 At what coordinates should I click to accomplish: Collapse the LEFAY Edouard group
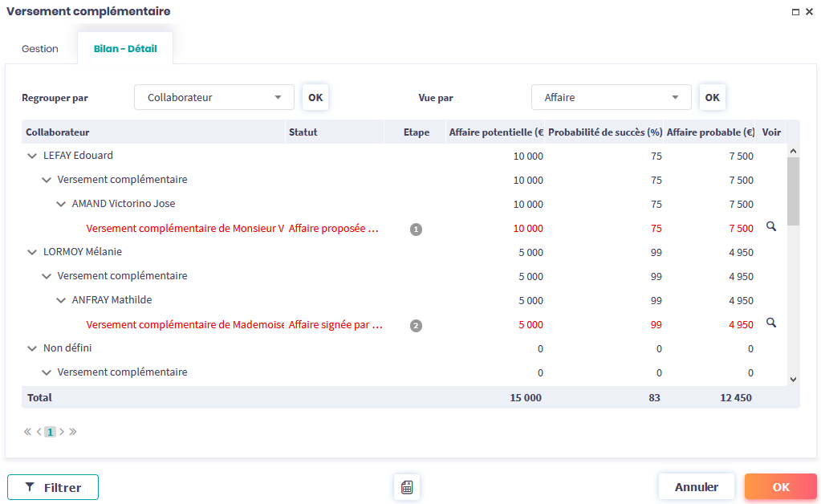[x=32, y=156]
